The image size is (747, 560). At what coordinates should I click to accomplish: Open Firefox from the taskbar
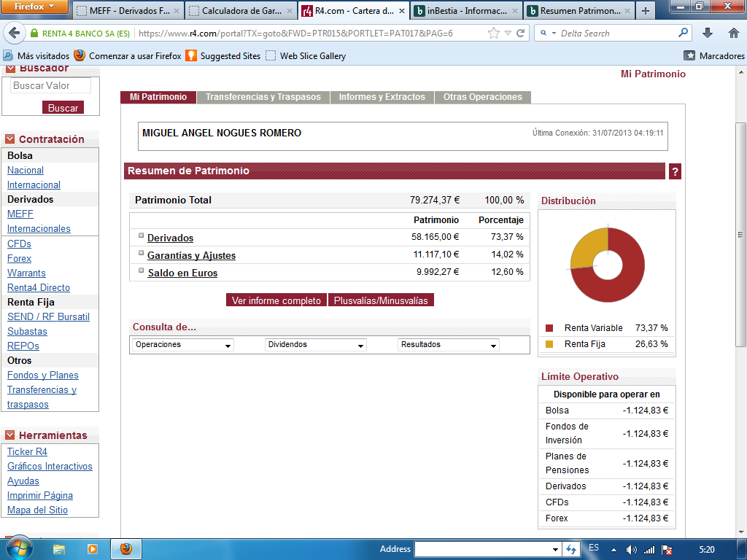(126, 548)
